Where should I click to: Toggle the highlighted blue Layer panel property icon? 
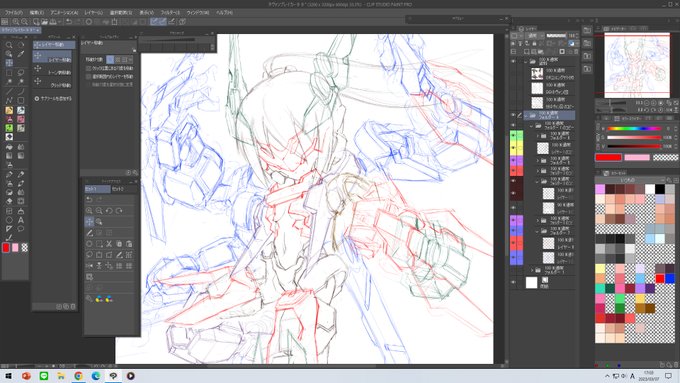[572, 43]
